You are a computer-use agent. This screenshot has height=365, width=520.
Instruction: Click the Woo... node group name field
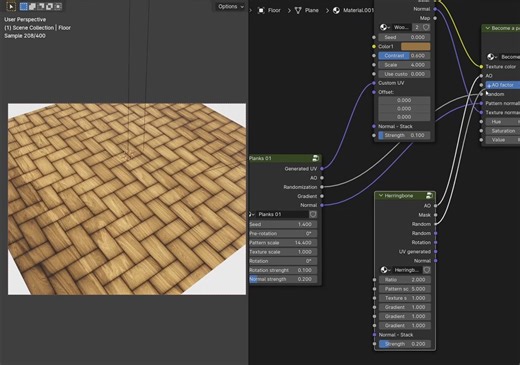coord(401,27)
